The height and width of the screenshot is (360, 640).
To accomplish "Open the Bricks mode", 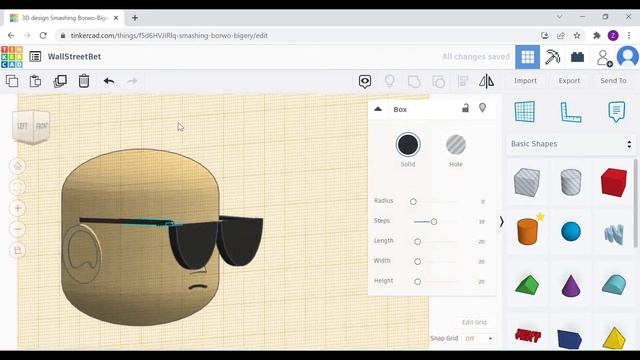I will (577, 57).
